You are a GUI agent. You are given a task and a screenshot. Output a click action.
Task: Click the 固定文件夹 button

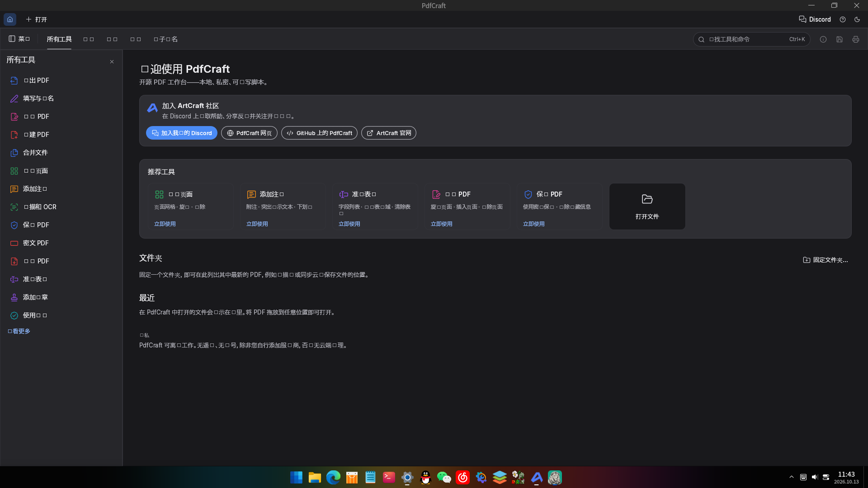tap(826, 260)
